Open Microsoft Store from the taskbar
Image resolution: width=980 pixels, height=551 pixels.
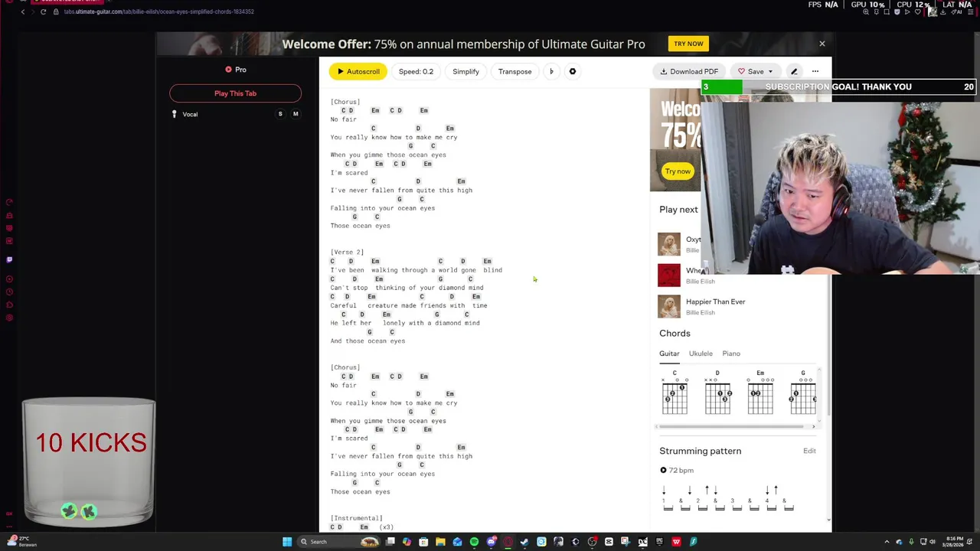(x=423, y=542)
